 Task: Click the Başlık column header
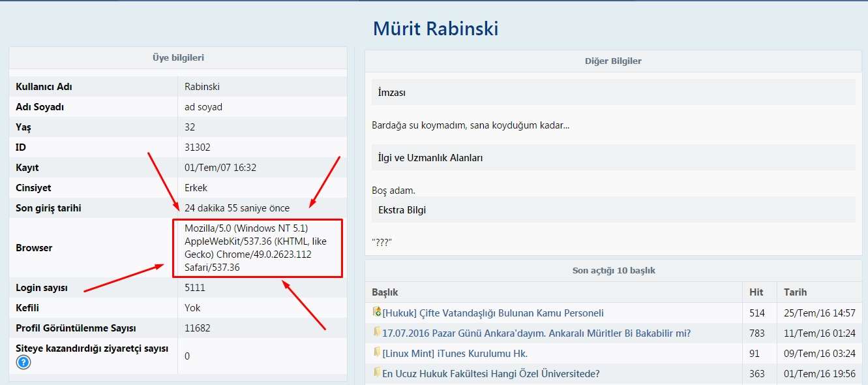coord(385,292)
